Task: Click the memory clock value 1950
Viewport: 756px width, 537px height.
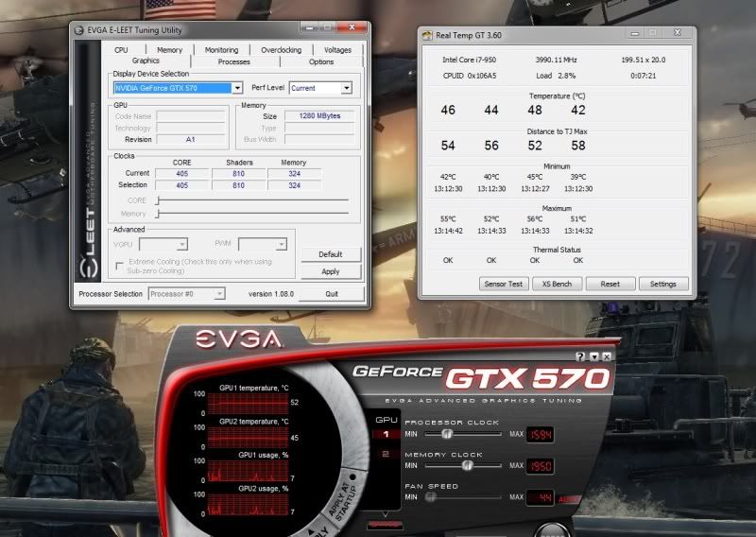Action: point(540,466)
